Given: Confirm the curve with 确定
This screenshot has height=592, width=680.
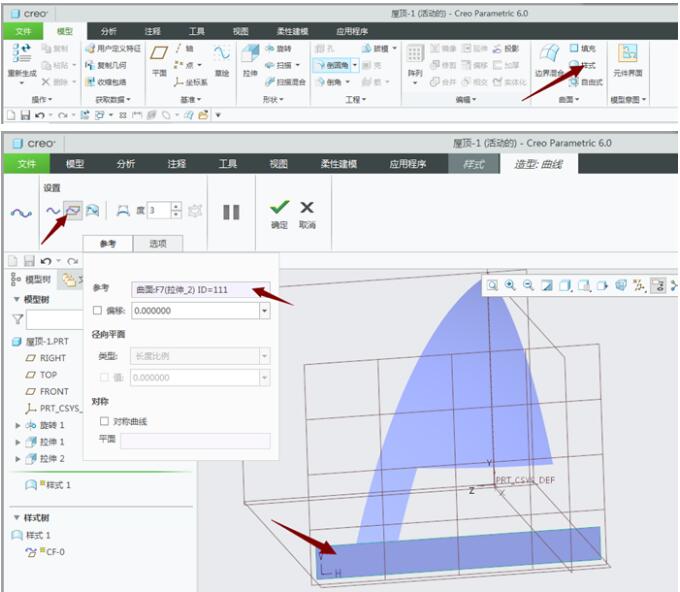Looking at the screenshot, I should pos(279,214).
